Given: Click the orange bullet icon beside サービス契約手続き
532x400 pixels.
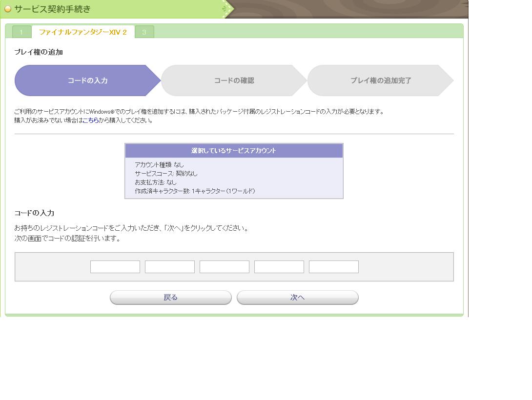Looking at the screenshot, I should tap(7, 9).
